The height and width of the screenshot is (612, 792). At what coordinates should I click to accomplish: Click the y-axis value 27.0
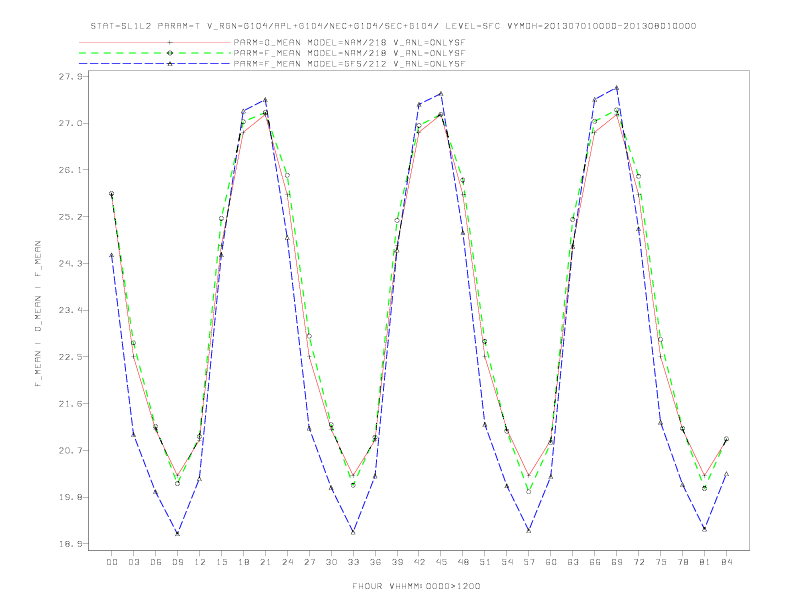point(70,123)
